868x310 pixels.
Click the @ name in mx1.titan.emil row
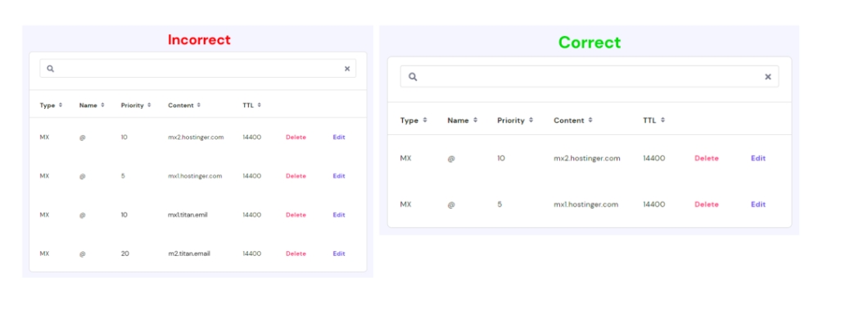tap(83, 215)
